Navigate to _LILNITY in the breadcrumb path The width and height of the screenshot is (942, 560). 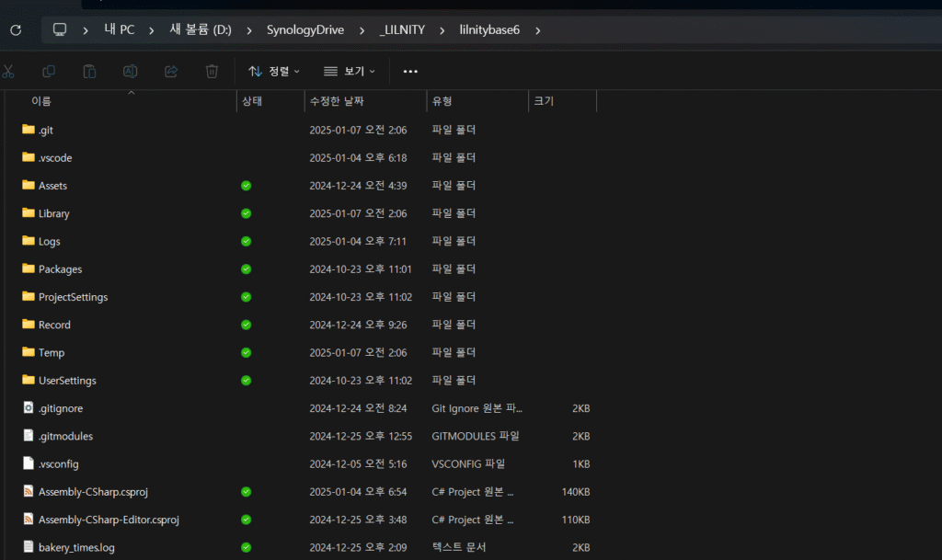tap(402, 30)
